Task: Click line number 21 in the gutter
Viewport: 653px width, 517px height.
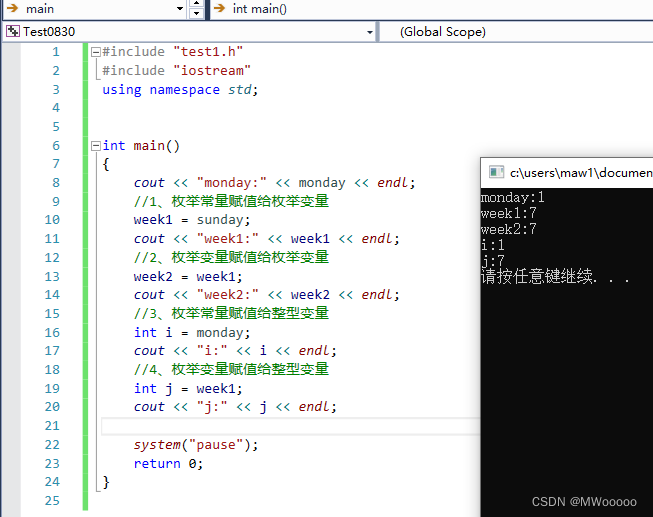Action: (x=51, y=426)
